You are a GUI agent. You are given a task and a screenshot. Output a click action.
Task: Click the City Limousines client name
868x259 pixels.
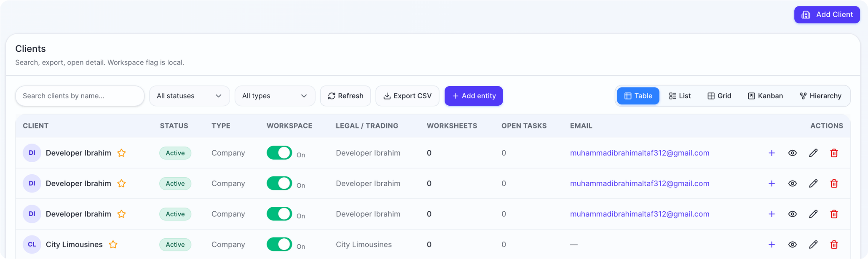74,245
